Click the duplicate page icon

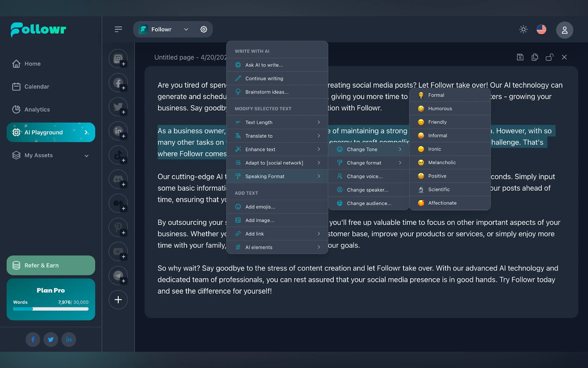535,57
